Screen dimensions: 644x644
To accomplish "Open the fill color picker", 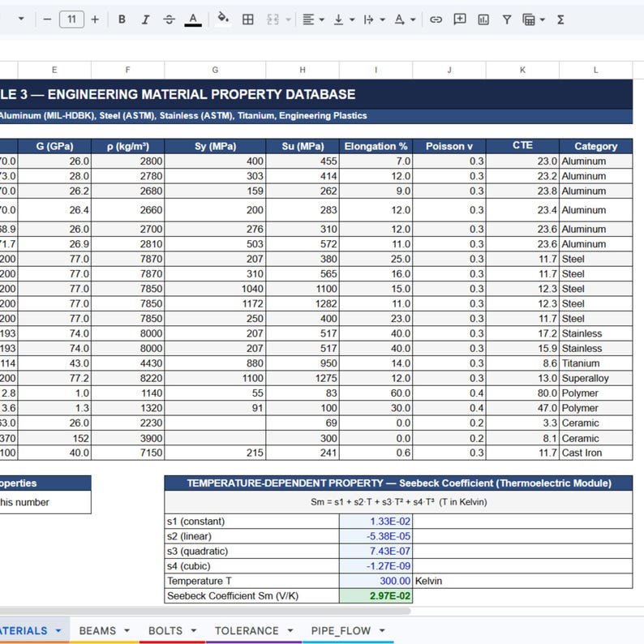I will [223, 19].
